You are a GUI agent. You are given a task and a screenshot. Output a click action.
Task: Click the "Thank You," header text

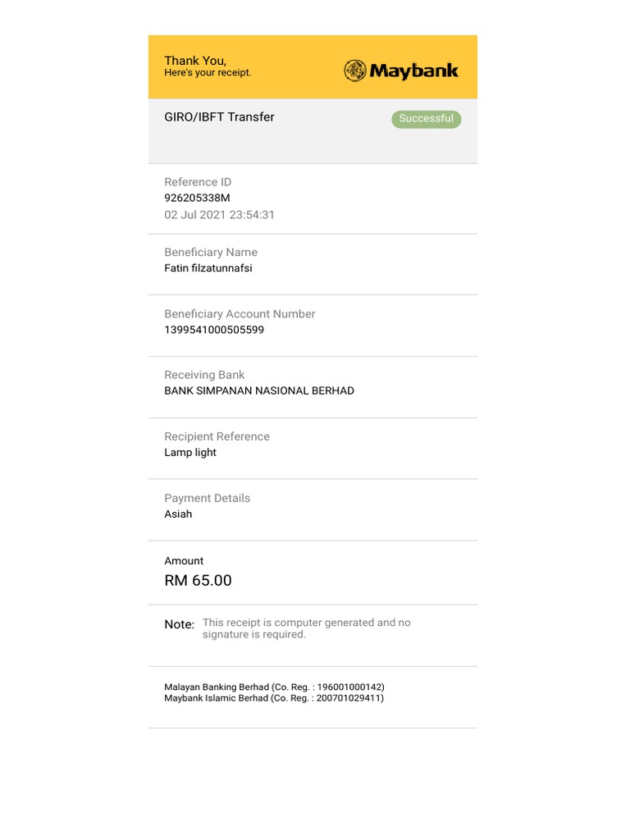[x=195, y=60]
